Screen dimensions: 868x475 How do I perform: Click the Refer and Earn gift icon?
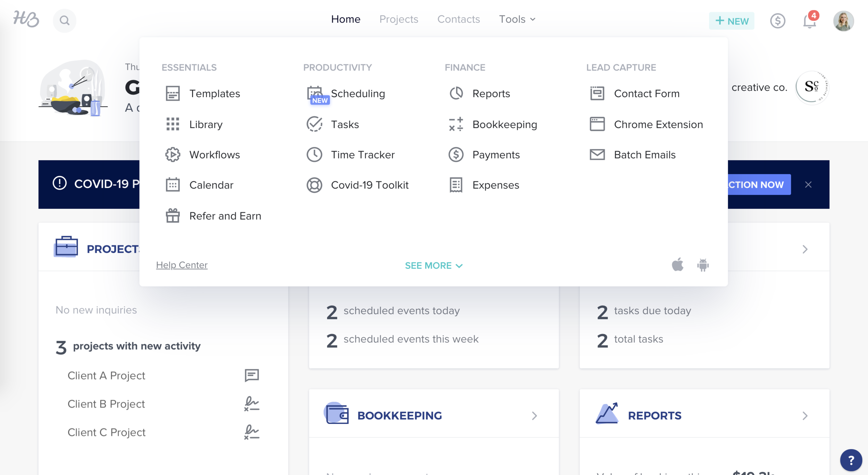(x=173, y=215)
